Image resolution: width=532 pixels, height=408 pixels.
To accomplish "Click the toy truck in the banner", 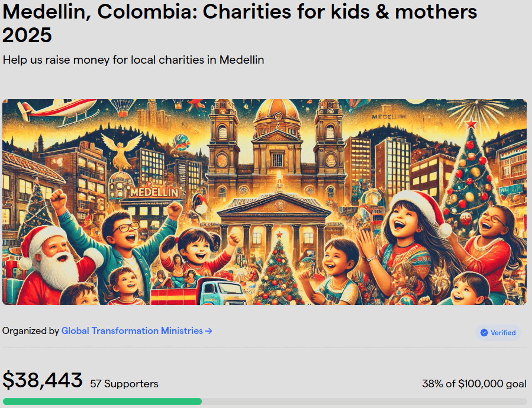I will [199, 292].
